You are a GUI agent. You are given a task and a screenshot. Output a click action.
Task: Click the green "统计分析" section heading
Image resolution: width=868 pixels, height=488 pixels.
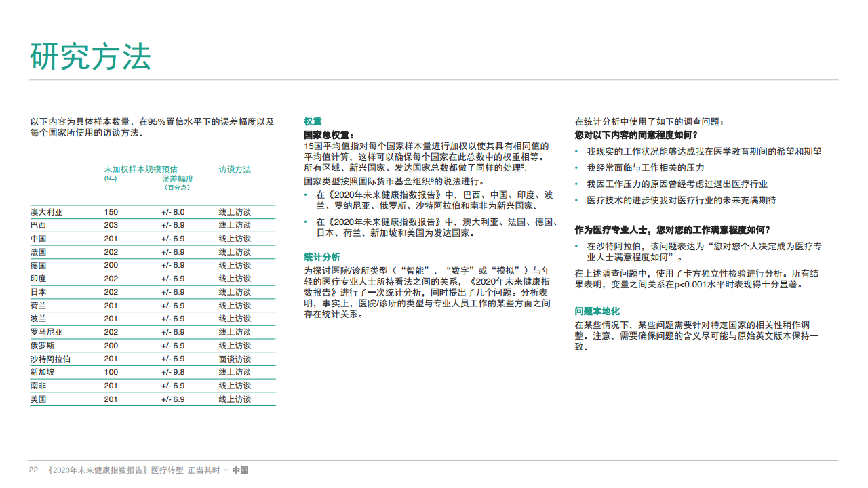322,257
